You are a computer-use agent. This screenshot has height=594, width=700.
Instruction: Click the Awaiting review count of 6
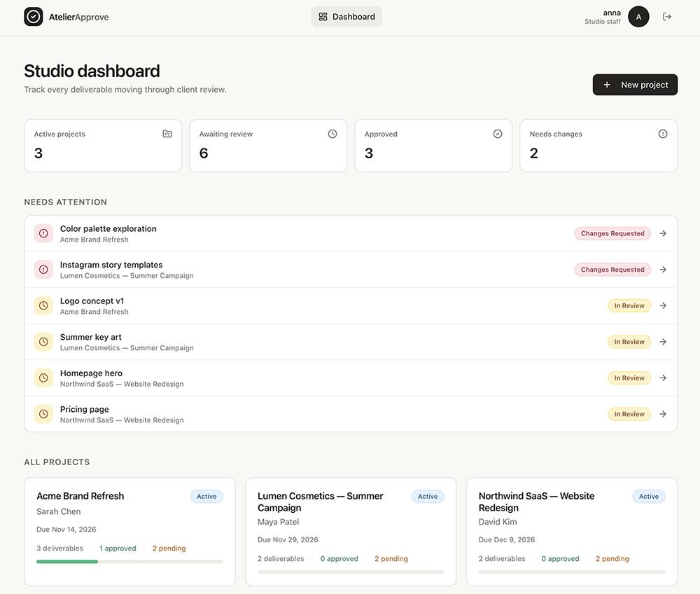point(204,153)
